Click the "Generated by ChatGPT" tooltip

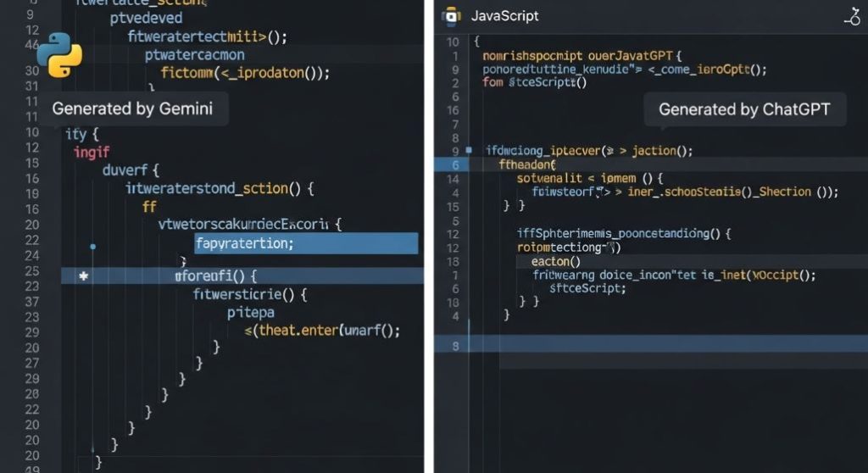pos(743,109)
